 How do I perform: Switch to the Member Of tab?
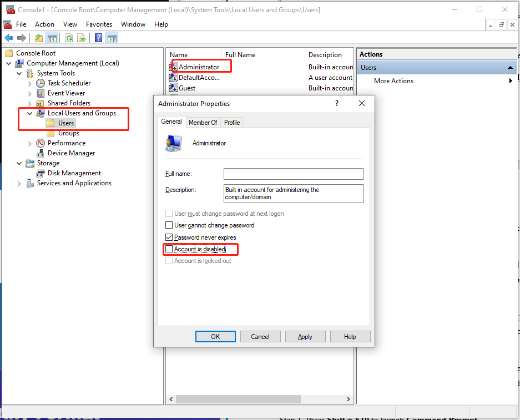point(203,123)
